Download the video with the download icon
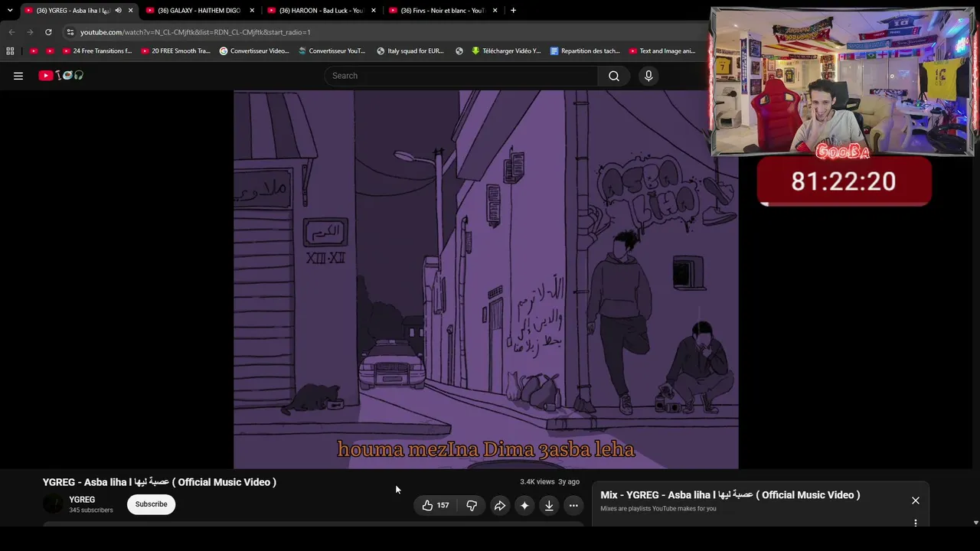The image size is (980, 551). click(549, 505)
